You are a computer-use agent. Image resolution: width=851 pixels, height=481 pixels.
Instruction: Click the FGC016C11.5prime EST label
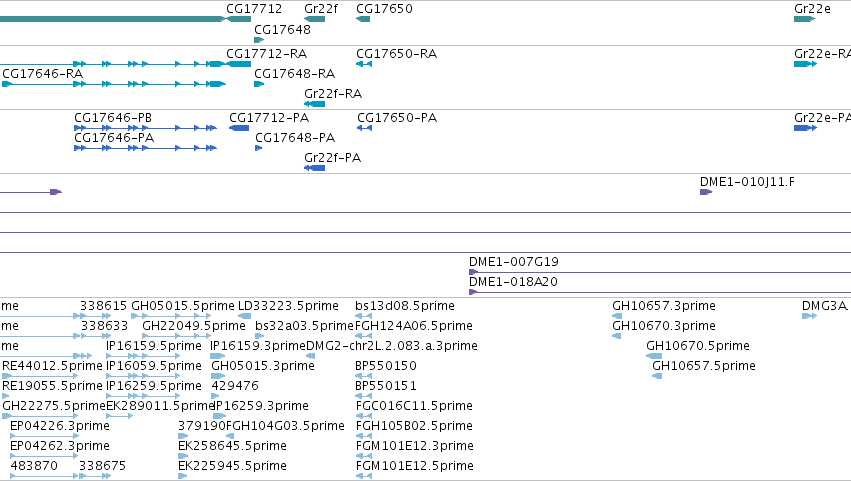[414, 406]
